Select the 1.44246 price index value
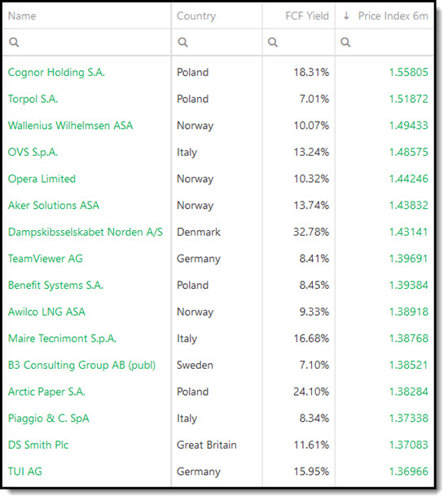Screen dimensions: 448x500 pyautogui.click(x=409, y=179)
